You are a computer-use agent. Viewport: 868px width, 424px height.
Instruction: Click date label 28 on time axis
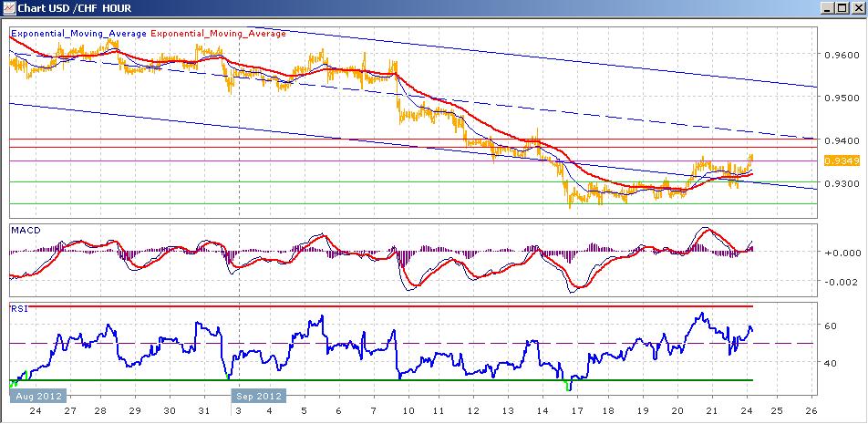(100, 412)
